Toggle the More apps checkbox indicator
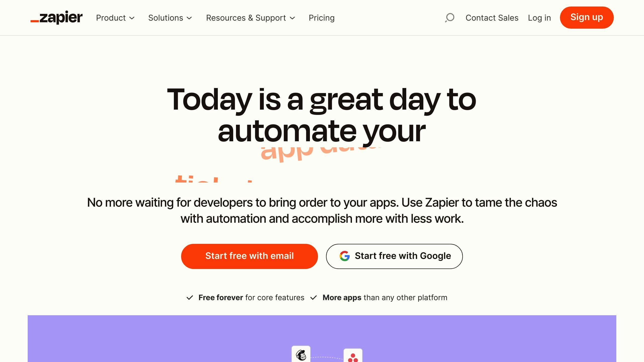The width and height of the screenshot is (644, 362). pyautogui.click(x=314, y=297)
